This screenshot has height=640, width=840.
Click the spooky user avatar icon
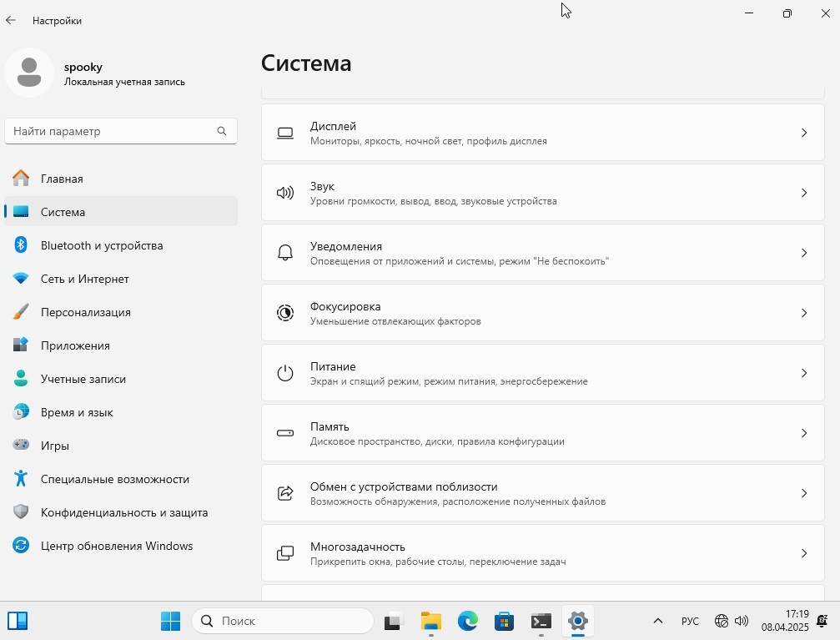pos(29,73)
